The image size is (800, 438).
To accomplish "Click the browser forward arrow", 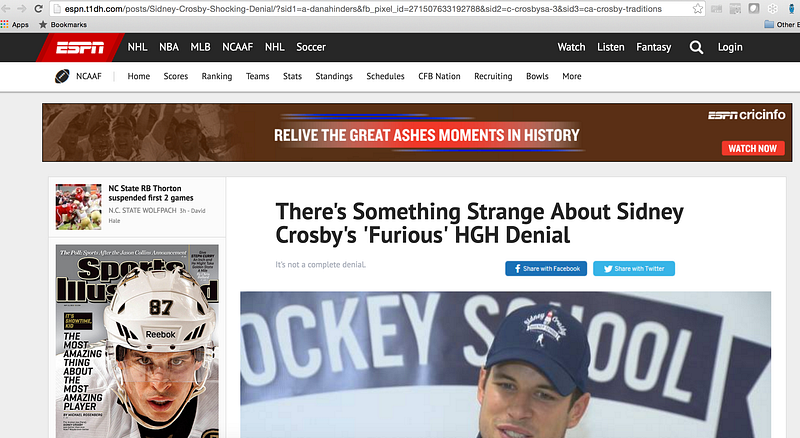I will 21,9.
